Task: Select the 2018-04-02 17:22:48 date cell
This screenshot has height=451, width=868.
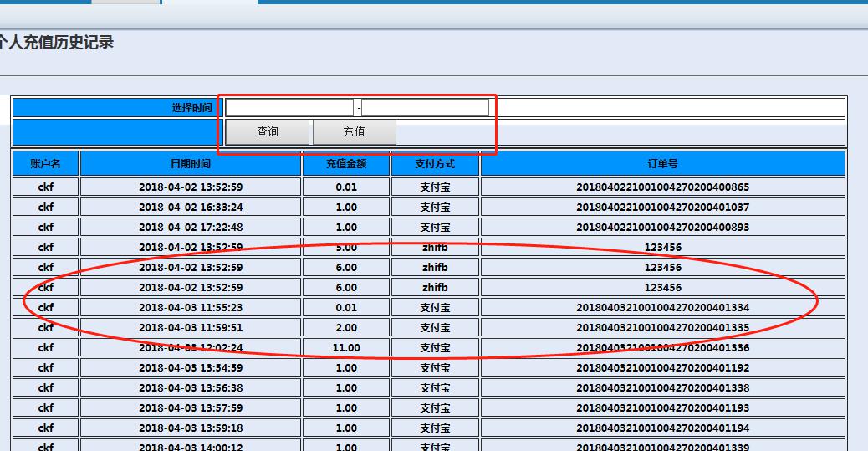Action: click(x=191, y=228)
